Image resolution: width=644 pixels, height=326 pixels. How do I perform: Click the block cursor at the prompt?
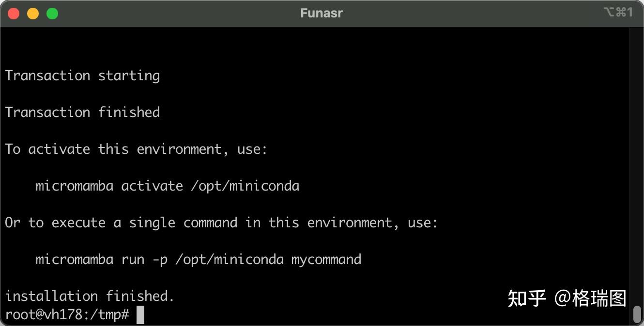point(140,314)
